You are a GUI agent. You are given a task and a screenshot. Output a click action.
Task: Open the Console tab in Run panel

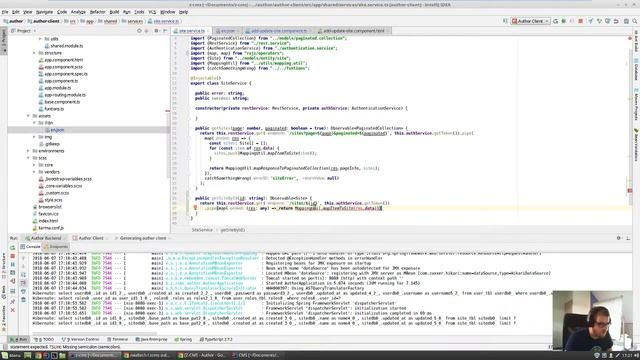tap(31, 247)
